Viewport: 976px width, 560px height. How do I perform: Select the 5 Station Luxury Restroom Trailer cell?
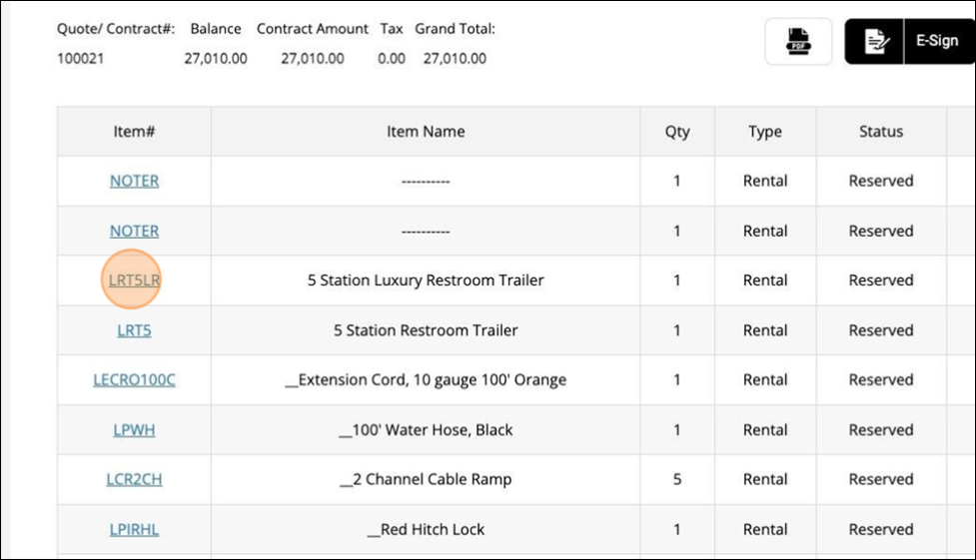426,280
